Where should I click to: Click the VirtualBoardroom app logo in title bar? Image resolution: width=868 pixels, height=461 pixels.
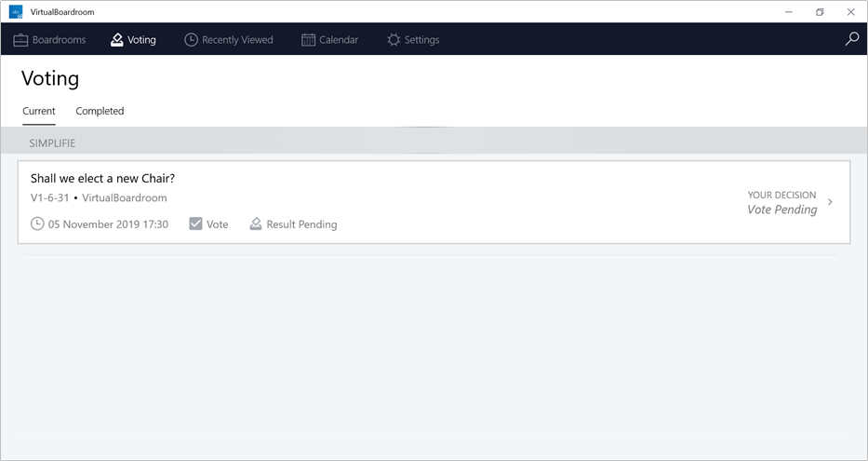(16, 11)
